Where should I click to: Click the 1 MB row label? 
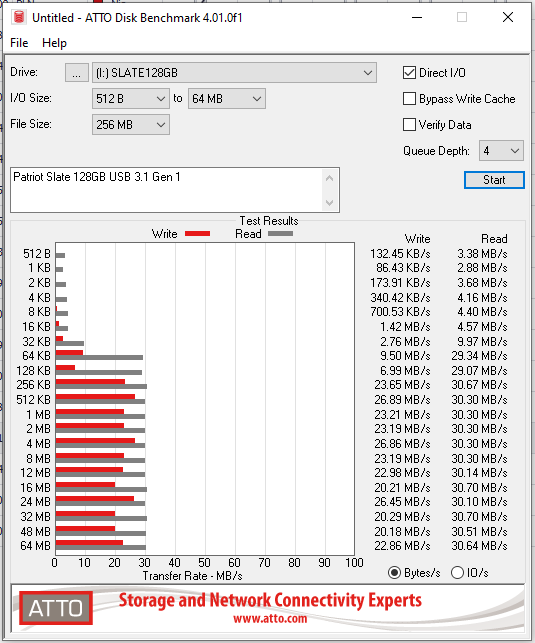tap(39, 415)
